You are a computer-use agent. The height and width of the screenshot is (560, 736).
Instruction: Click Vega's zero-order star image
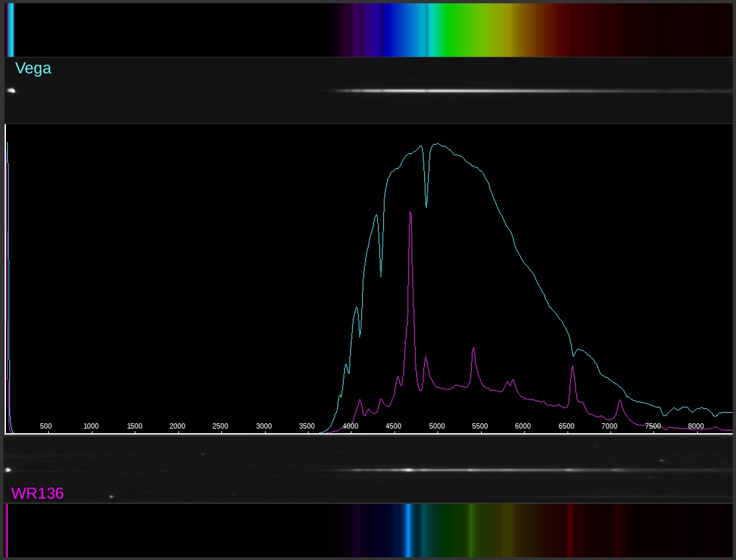[x=11, y=90]
